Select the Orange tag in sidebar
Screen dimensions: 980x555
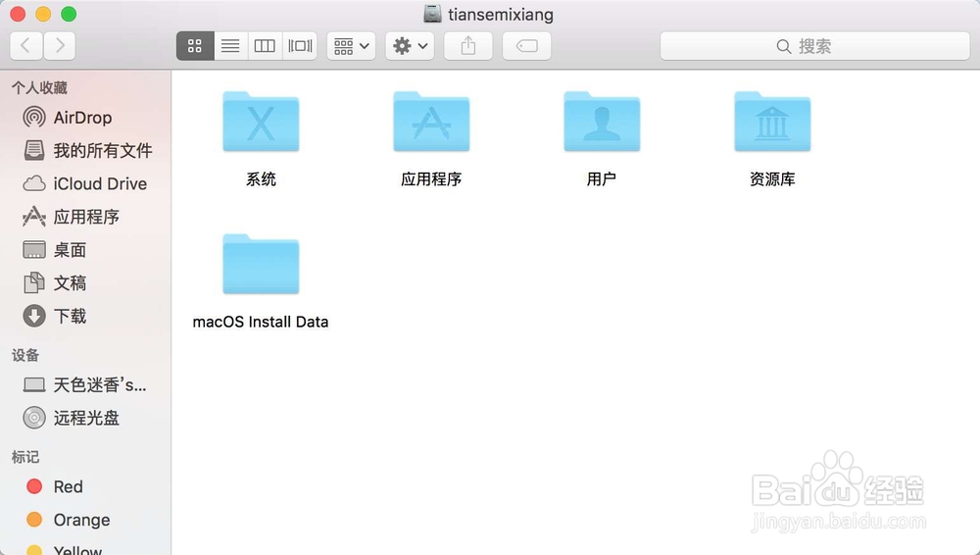pos(85,520)
